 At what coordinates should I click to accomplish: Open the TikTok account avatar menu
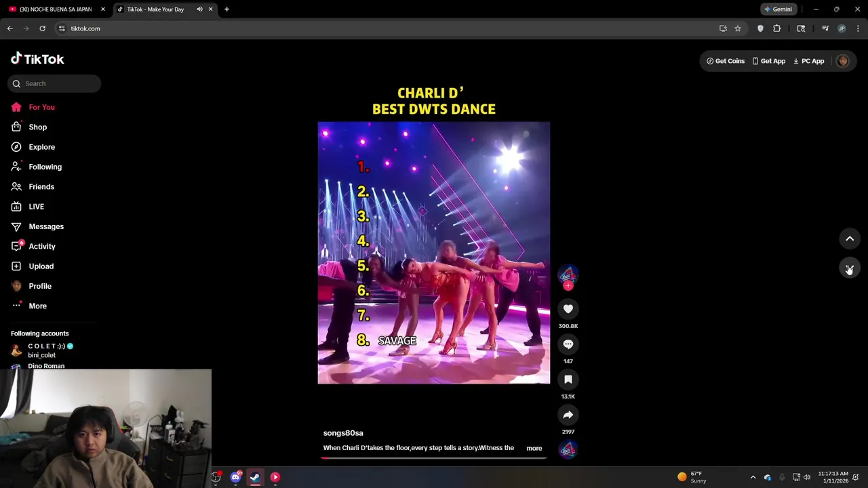pyautogui.click(x=843, y=61)
